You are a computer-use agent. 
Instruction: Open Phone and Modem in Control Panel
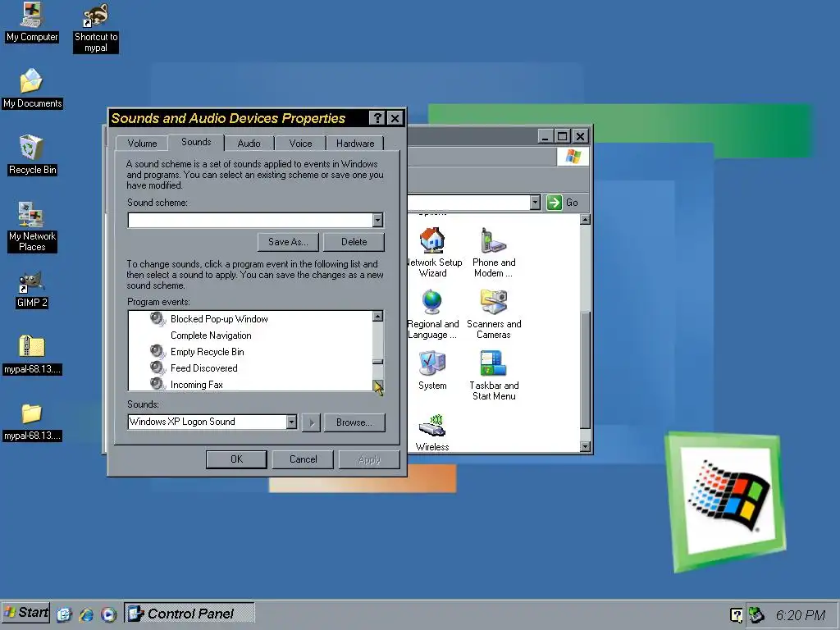[x=493, y=253]
